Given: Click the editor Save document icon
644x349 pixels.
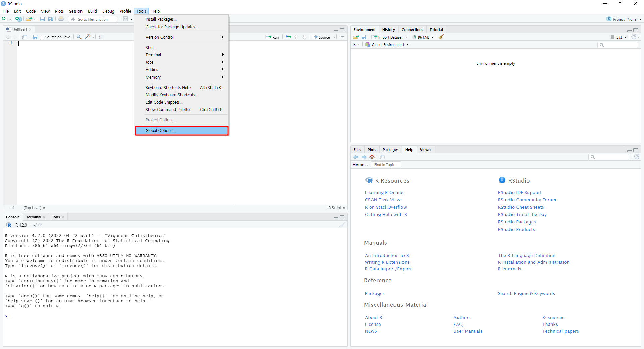Looking at the screenshot, I should point(35,37).
